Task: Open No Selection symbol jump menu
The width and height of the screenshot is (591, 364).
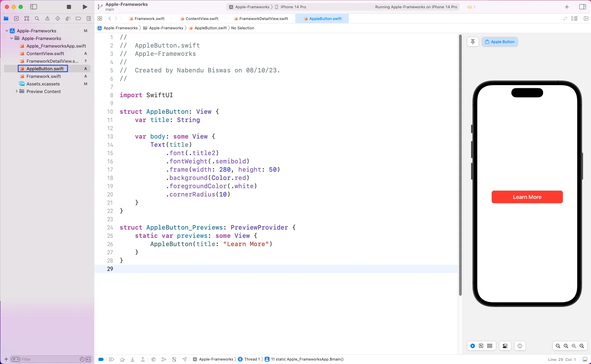Action: [x=243, y=28]
